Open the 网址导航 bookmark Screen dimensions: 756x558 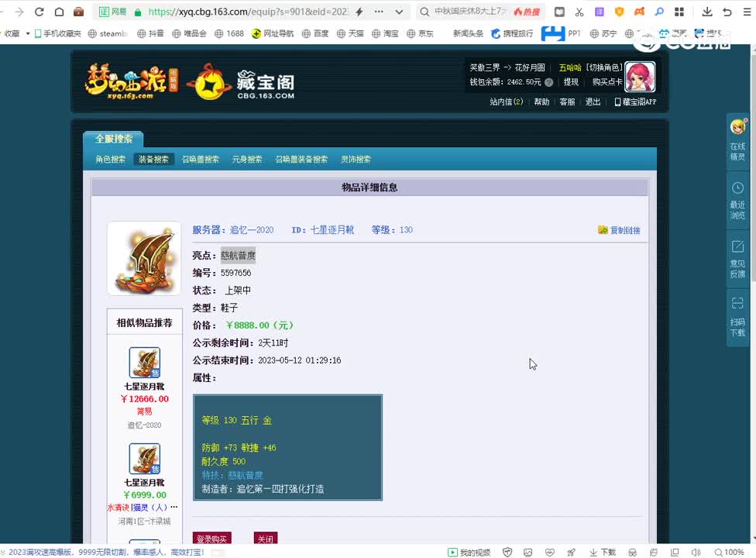273,33
